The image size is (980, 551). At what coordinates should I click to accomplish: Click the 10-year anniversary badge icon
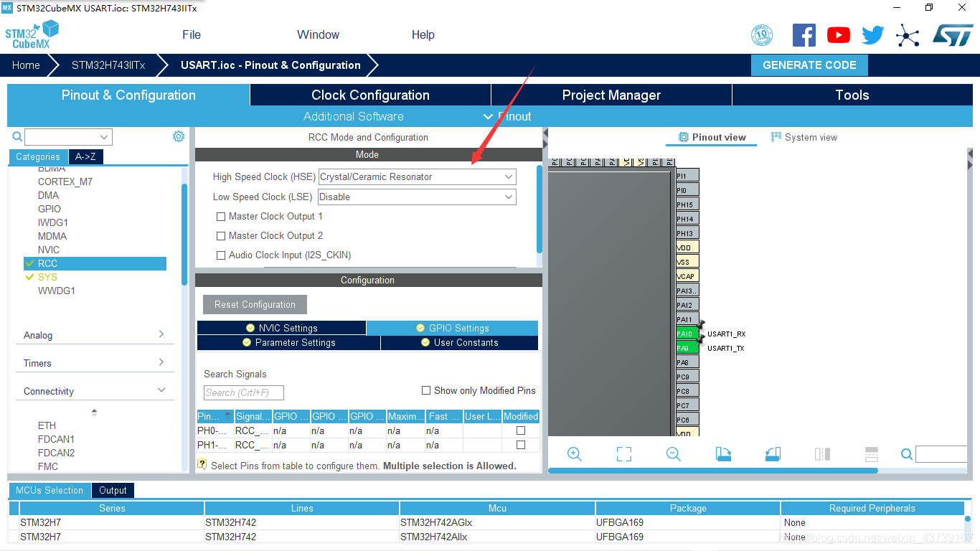[762, 35]
